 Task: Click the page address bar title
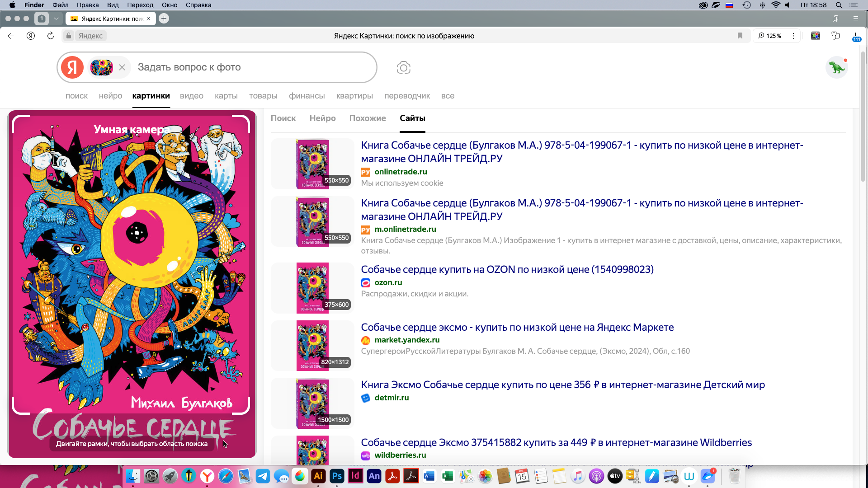(404, 36)
